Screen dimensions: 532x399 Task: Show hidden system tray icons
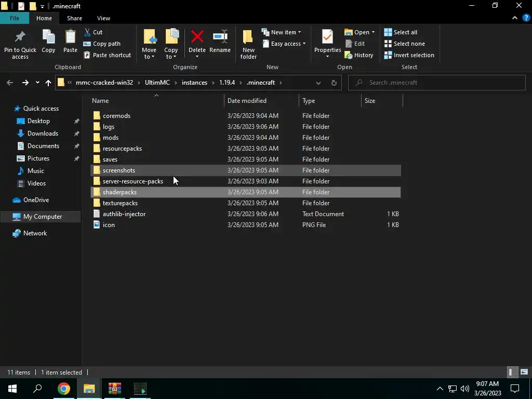click(x=440, y=389)
